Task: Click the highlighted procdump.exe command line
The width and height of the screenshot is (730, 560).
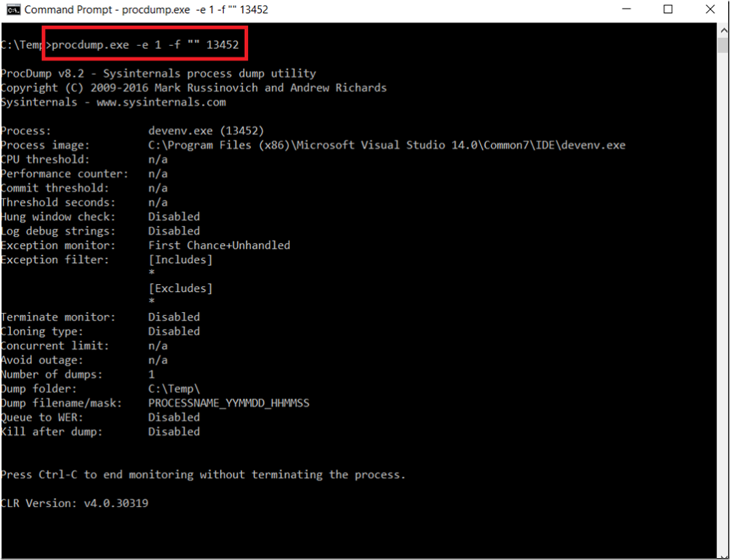Action: click(x=145, y=45)
